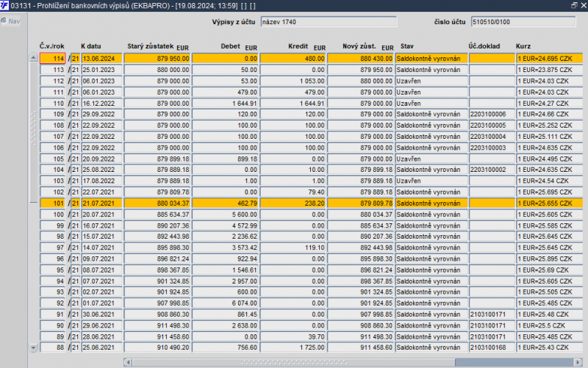Click the scroll down arrow of the table
The width and height of the screenshot is (588, 368).
pyautogui.click(x=33, y=347)
